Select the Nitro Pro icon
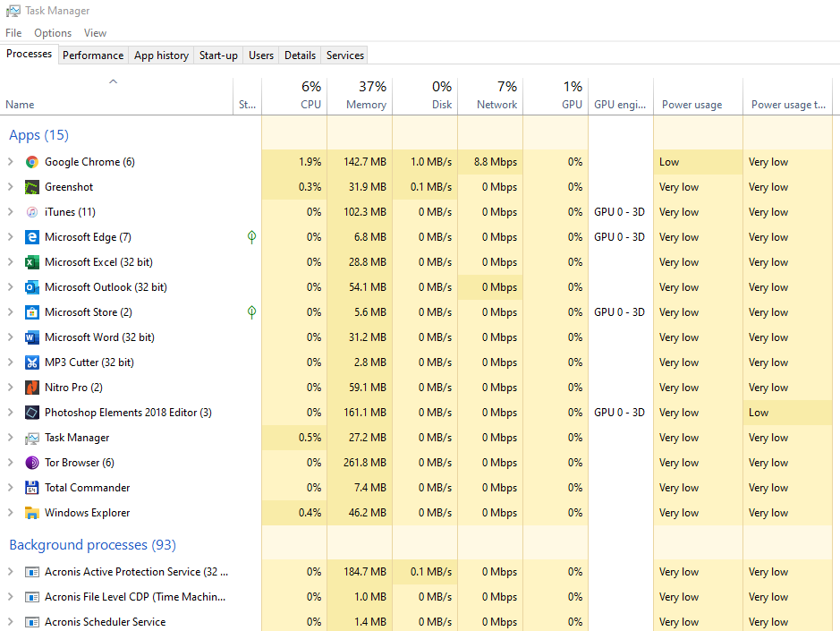 point(32,388)
